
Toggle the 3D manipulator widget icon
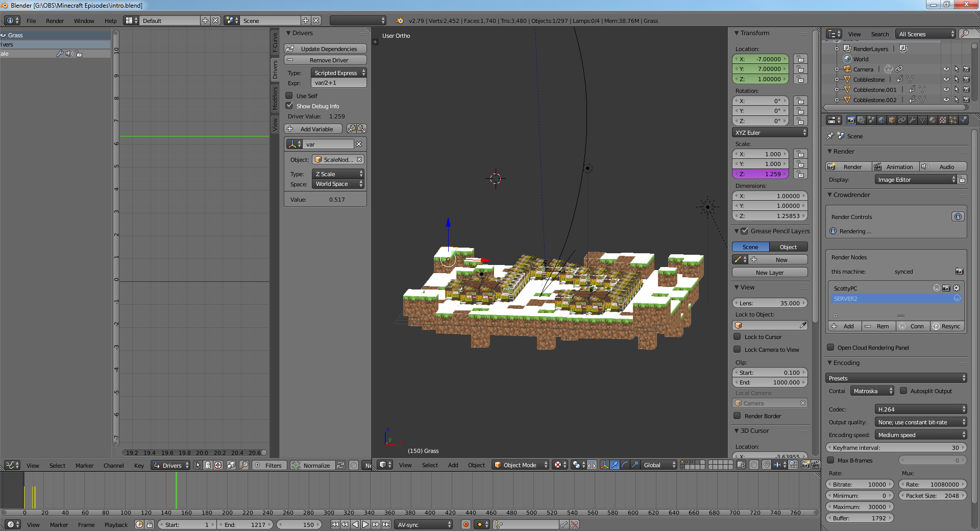[x=604, y=465]
